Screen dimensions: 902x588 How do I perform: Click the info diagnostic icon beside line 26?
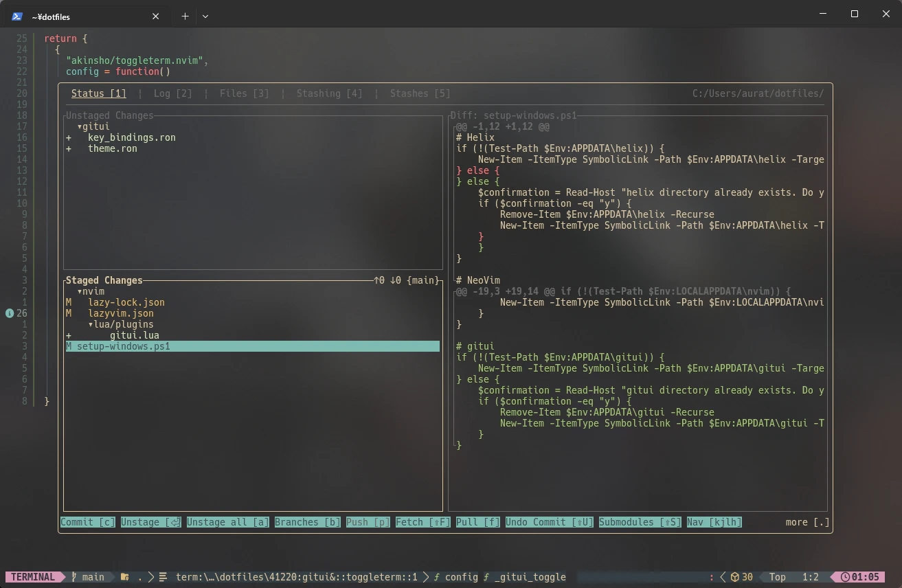click(9, 313)
